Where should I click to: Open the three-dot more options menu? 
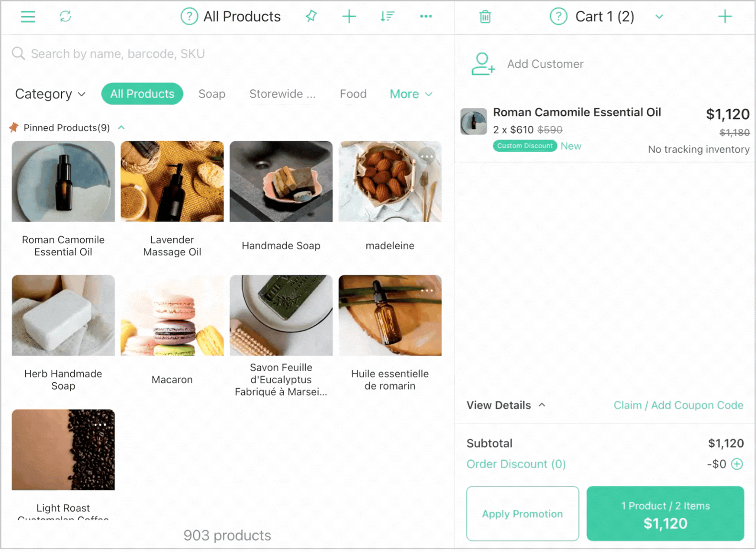426,16
